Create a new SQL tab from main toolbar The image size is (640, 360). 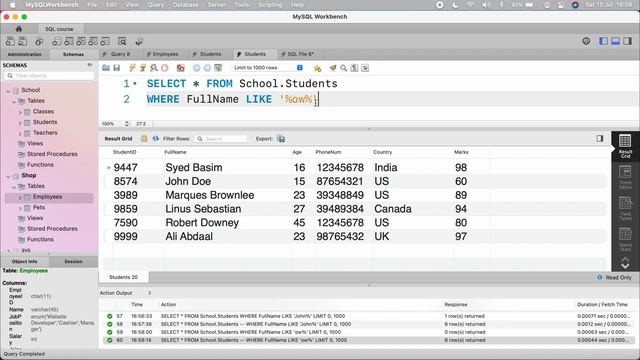[x=10, y=41]
